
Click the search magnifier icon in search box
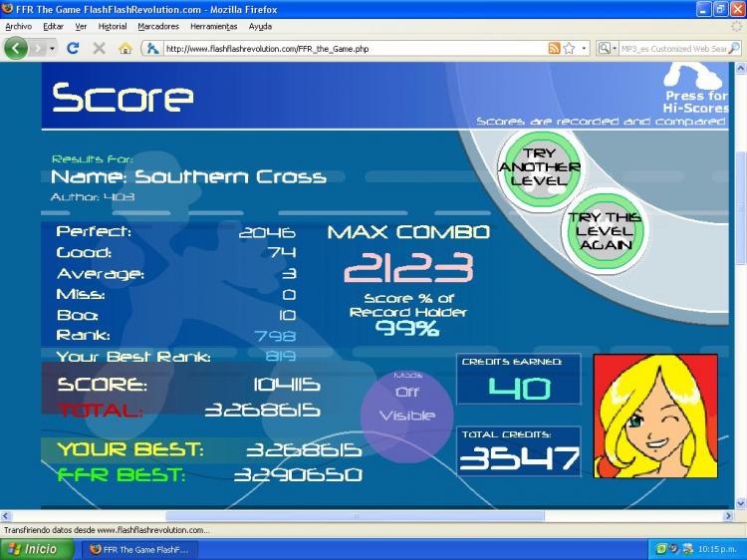pos(734,48)
